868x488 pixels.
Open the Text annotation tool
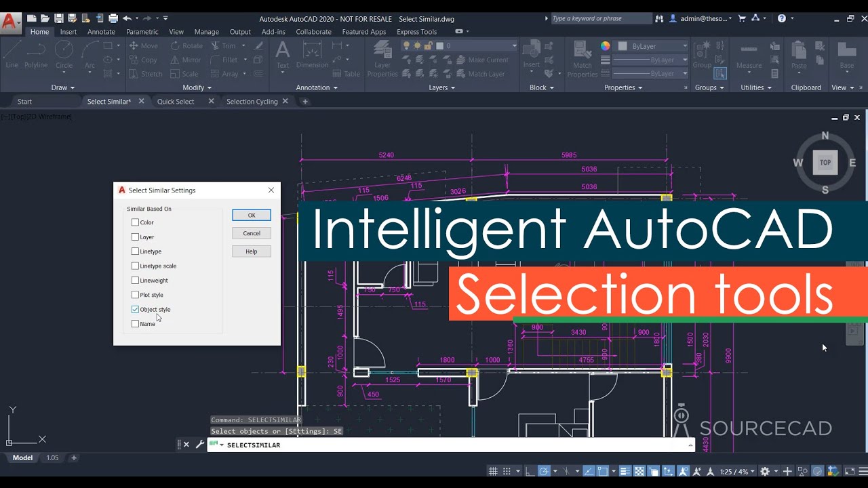[283, 54]
